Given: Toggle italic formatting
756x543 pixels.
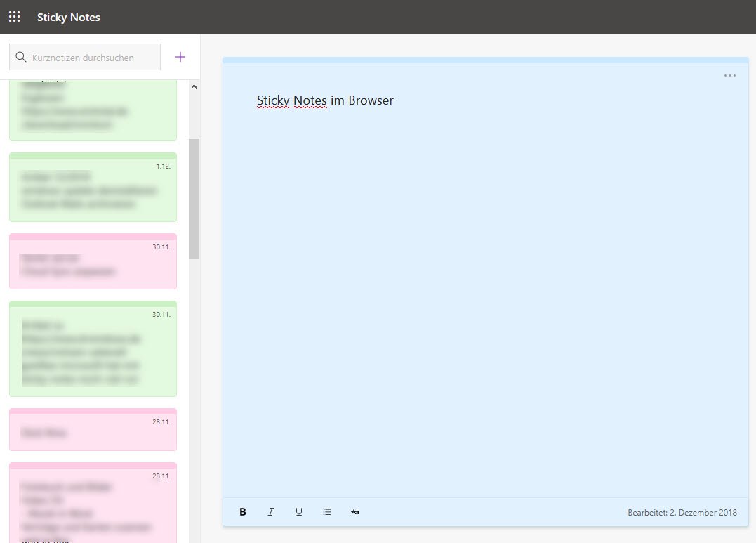Looking at the screenshot, I should tap(271, 512).
